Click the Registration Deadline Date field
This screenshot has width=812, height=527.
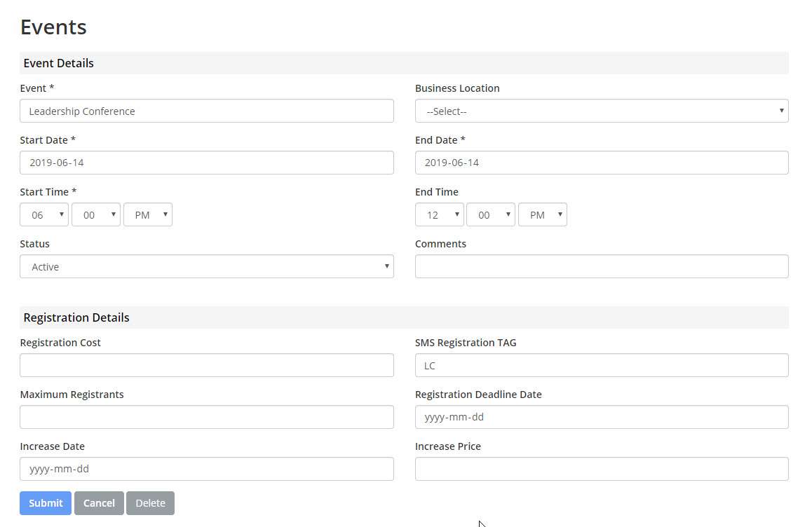coord(602,417)
